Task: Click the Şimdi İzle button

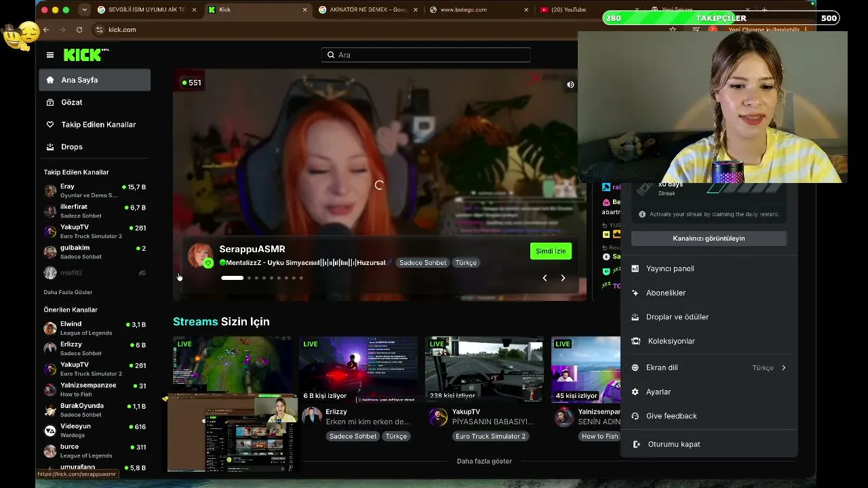Action: pyautogui.click(x=551, y=251)
